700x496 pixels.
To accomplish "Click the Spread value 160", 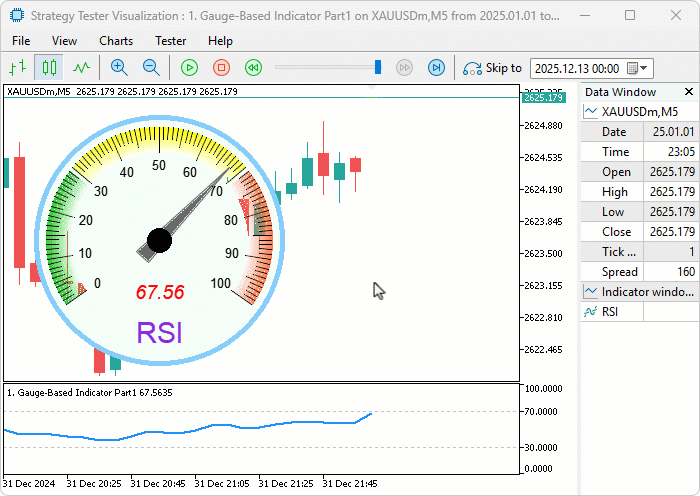I will (686, 272).
